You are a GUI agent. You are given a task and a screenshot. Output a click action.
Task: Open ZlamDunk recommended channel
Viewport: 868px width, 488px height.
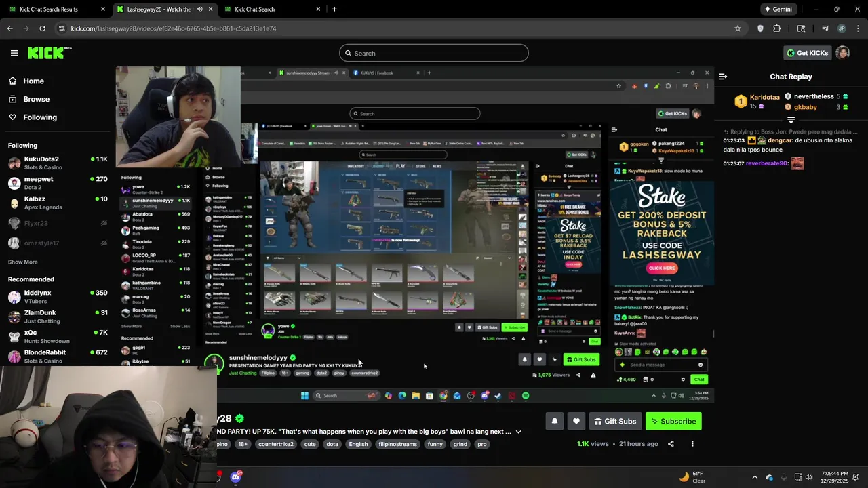click(58, 317)
